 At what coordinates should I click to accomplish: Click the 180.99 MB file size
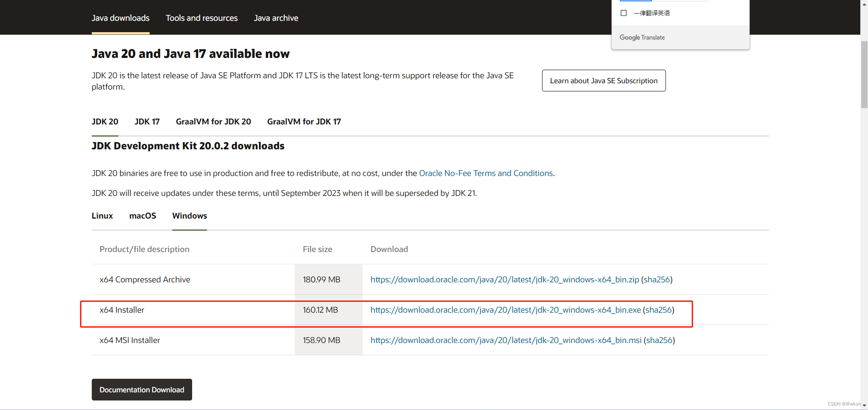point(321,280)
